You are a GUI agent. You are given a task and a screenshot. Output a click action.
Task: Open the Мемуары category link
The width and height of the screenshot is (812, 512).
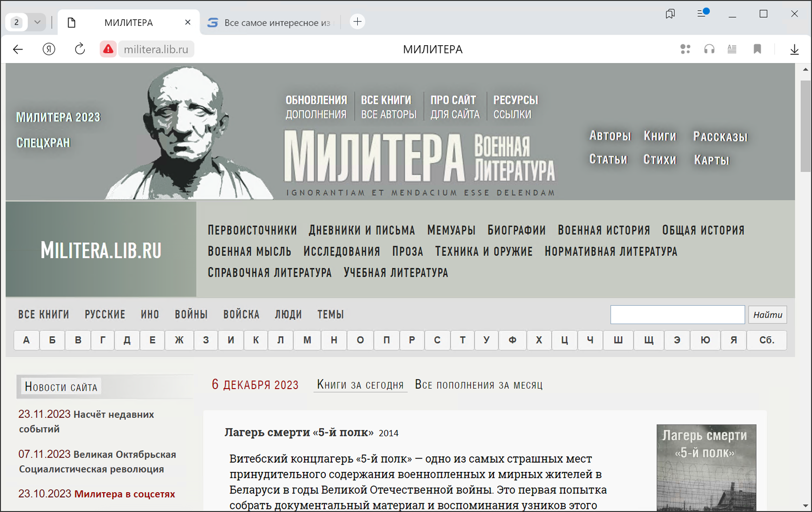click(451, 231)
